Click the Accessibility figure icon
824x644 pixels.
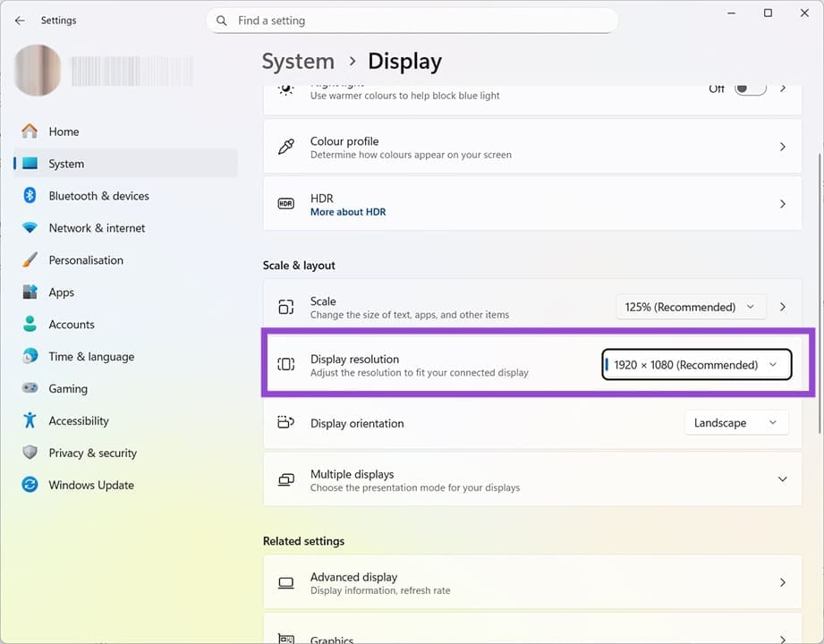30,421
